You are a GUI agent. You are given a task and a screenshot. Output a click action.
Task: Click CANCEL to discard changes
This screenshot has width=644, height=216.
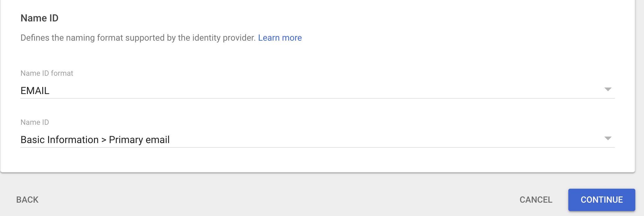click(536, 200)
